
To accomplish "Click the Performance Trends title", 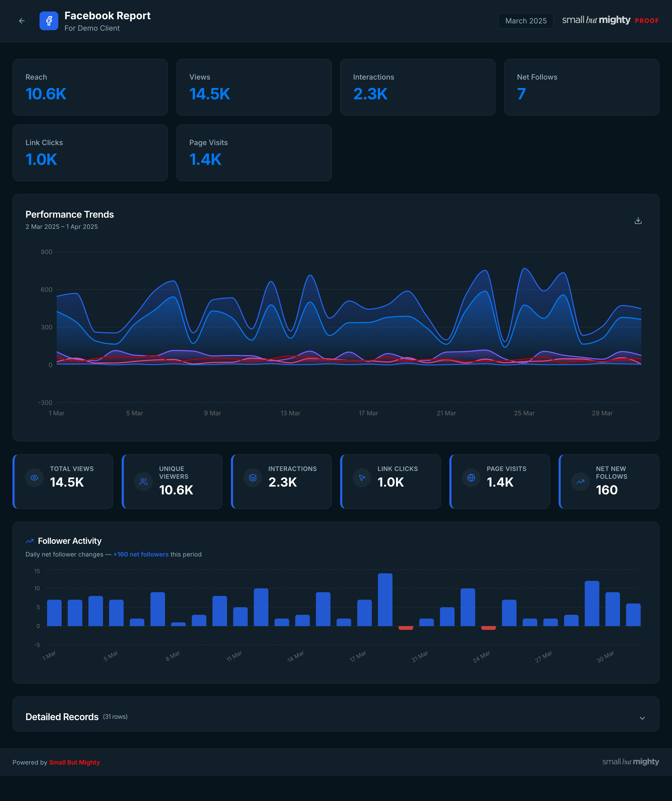I will point(70,214).
